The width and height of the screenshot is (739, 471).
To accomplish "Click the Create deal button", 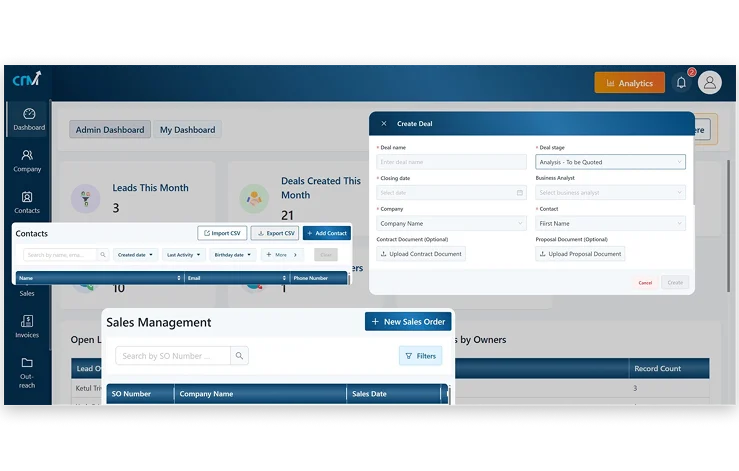I will click(675, 282).
